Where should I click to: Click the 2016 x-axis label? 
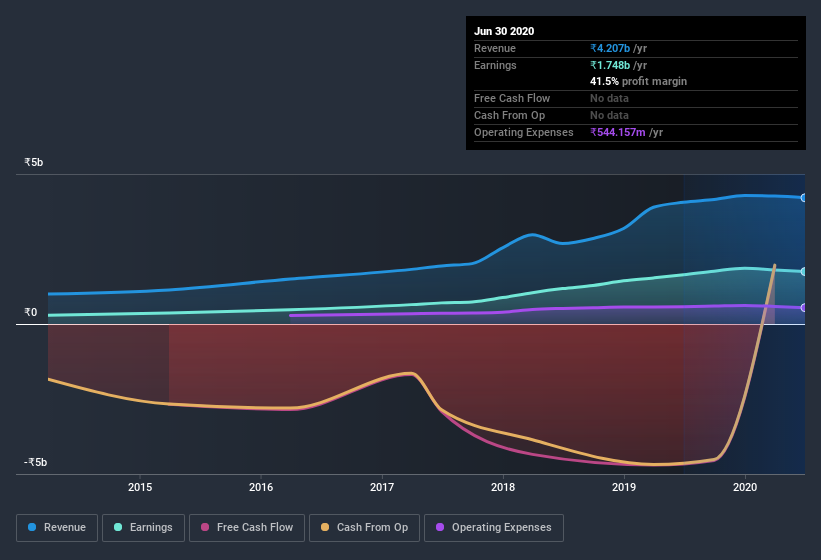(261, 487)
